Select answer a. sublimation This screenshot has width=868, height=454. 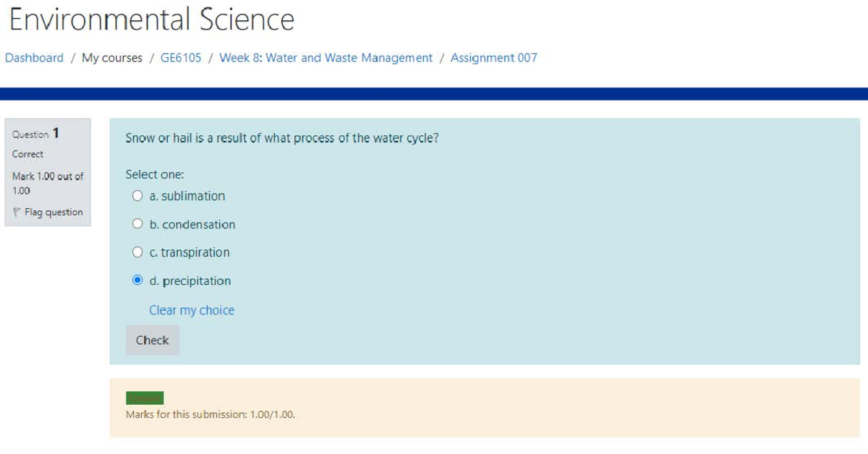(137, 196)
